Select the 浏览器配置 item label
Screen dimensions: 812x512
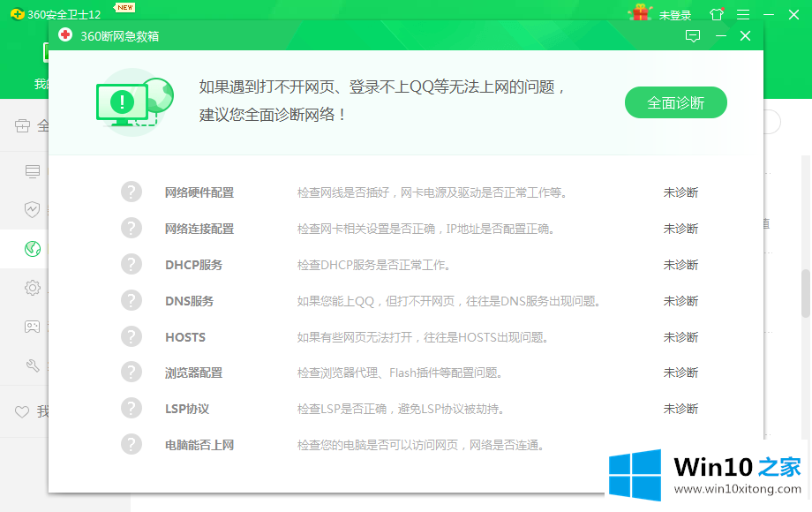[x=193, y=373]
